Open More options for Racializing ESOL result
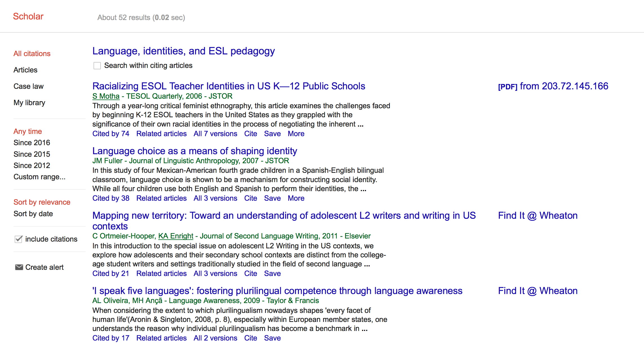 click(296, 134)
